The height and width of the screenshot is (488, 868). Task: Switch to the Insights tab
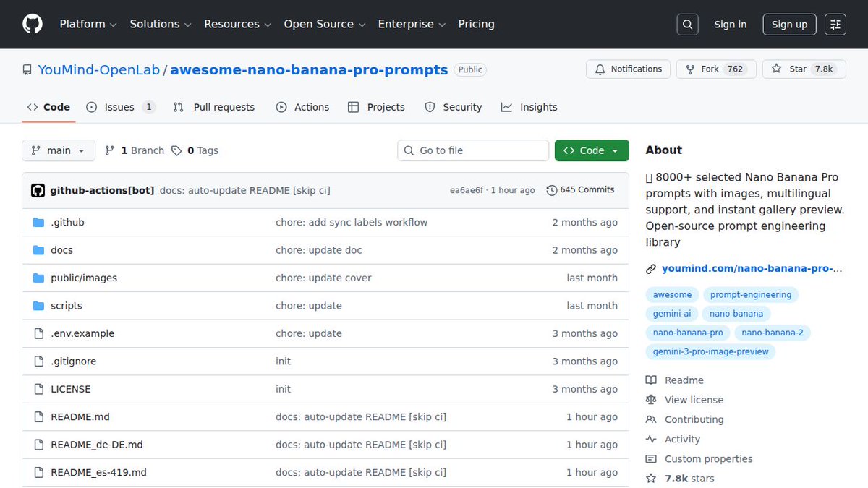tap(529, 107)
